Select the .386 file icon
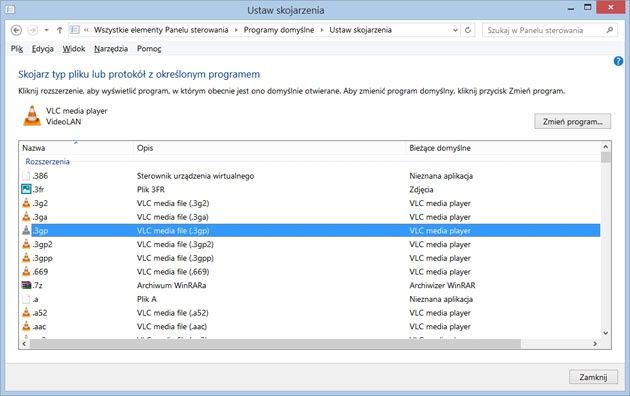The width and height of the screenshot is (630, 396). (26, 176)
